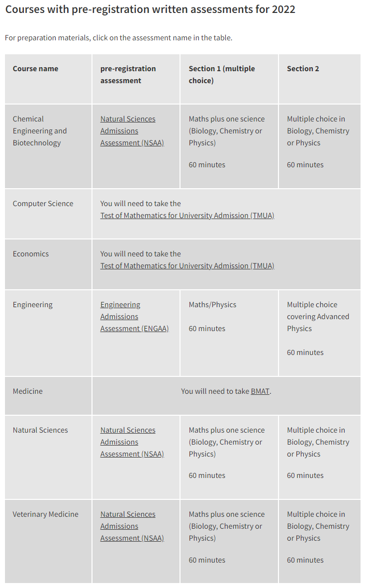Click the Economics course cell
The image size is (365, 588).
click(48, 264)
